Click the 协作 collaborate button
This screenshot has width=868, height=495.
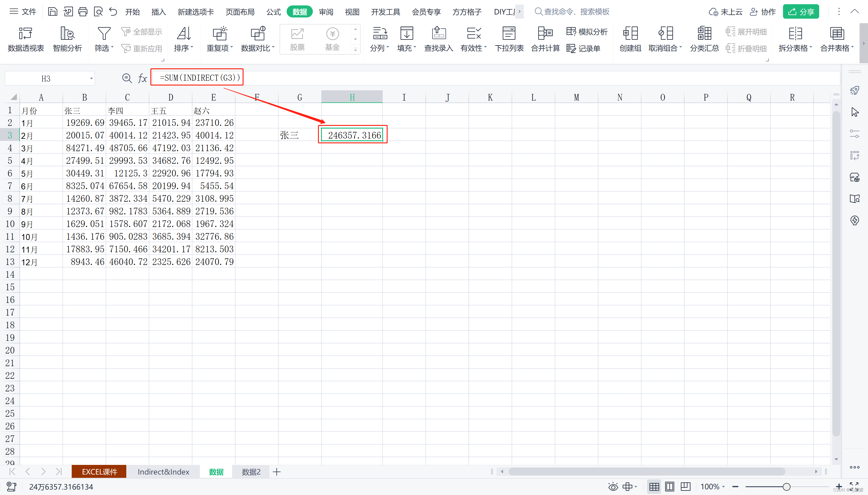click(x=763, y=12)
